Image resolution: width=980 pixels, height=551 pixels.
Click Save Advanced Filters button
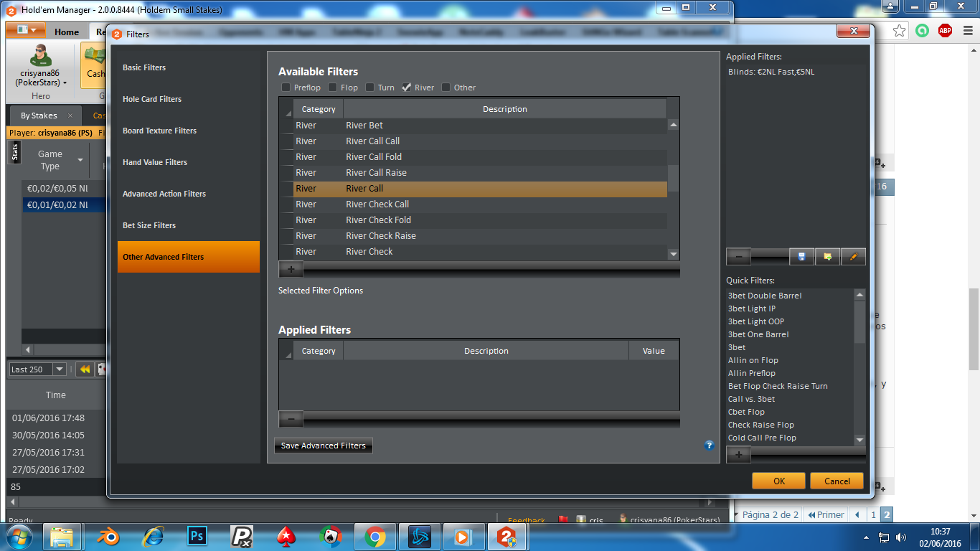(x=324, y=446)
